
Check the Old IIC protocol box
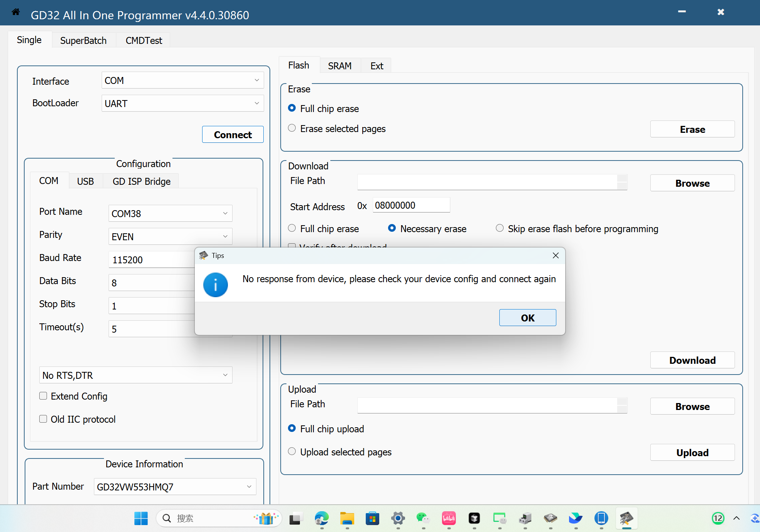pyautogui.click(x=43, y=419)
